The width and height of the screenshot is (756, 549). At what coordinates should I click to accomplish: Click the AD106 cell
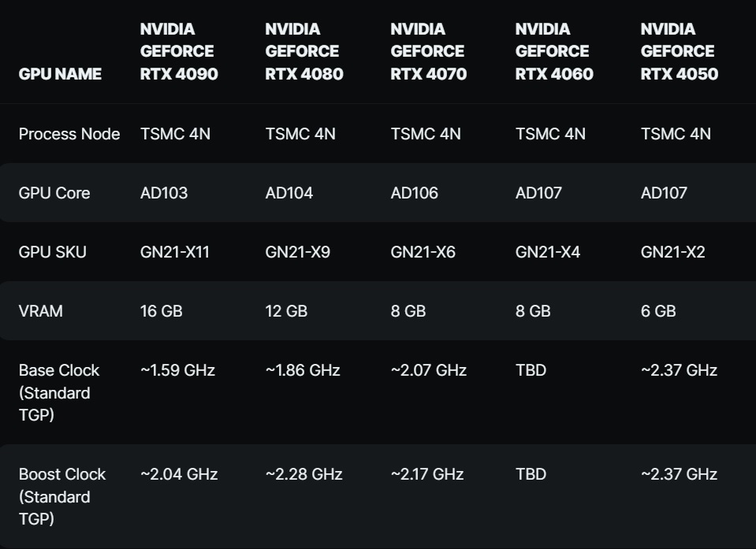click(x=414, y=193)
